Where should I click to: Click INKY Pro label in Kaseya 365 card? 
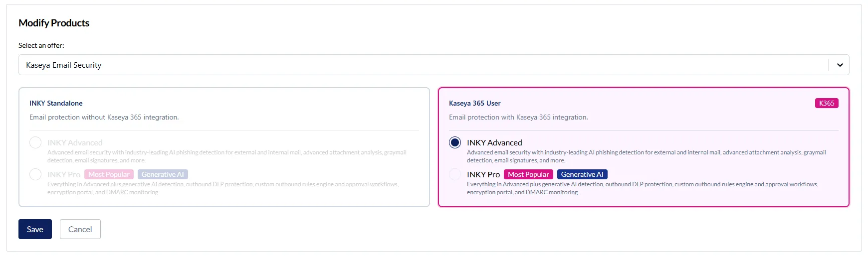click(483, 174)
